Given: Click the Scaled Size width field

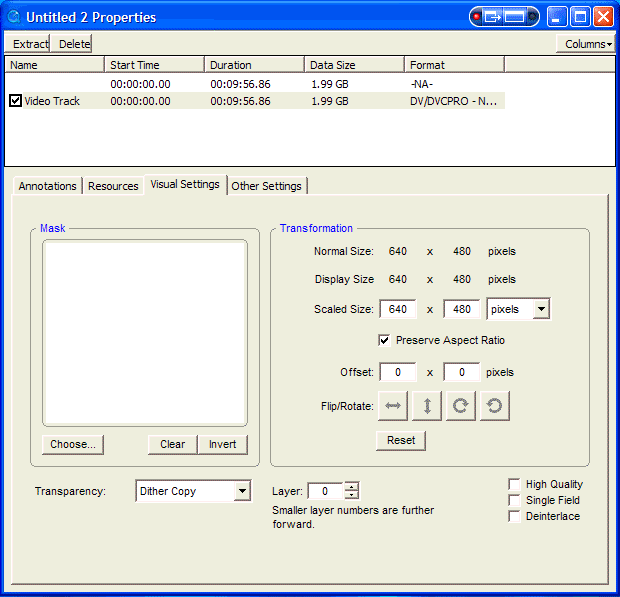Looking at the screenshot, I should click(x=398, y=310).
